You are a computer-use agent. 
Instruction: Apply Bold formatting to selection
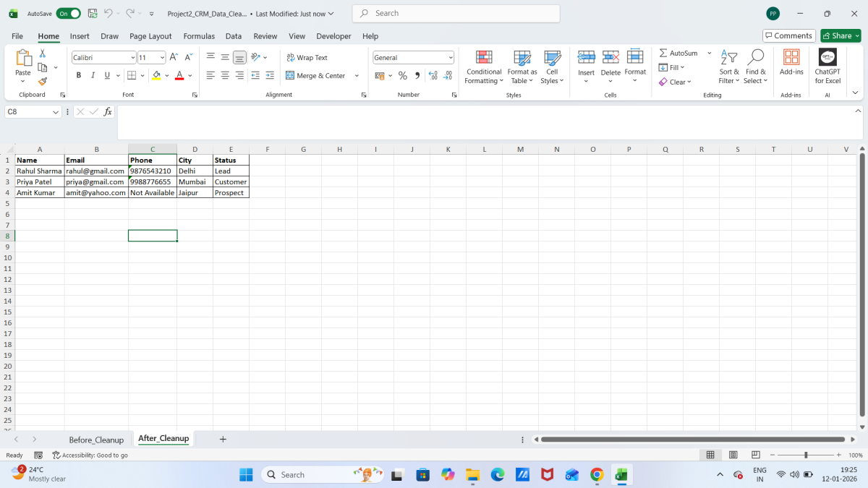pos(78,75)
